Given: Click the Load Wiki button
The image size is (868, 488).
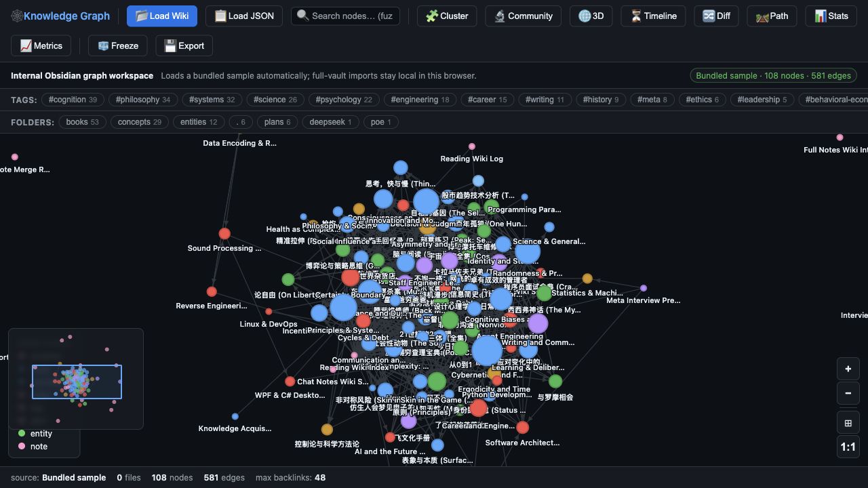Looking at the screenshot, I should coord(162,16).
